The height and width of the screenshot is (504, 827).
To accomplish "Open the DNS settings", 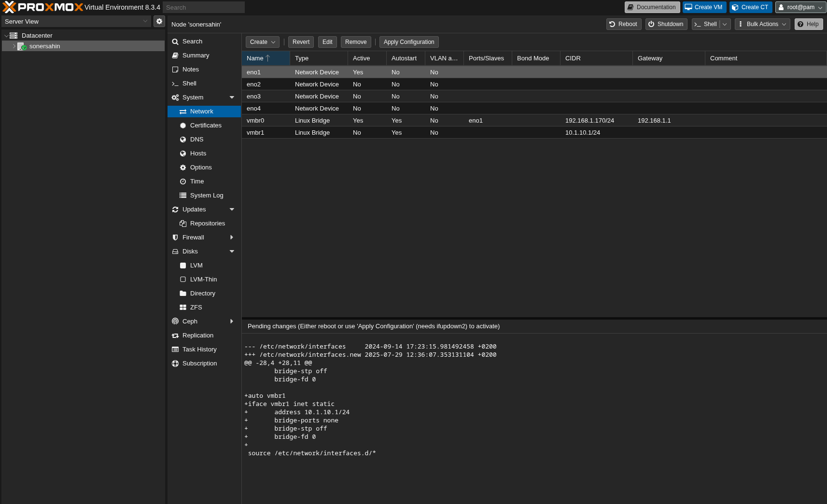I will (x=196, y=139).
